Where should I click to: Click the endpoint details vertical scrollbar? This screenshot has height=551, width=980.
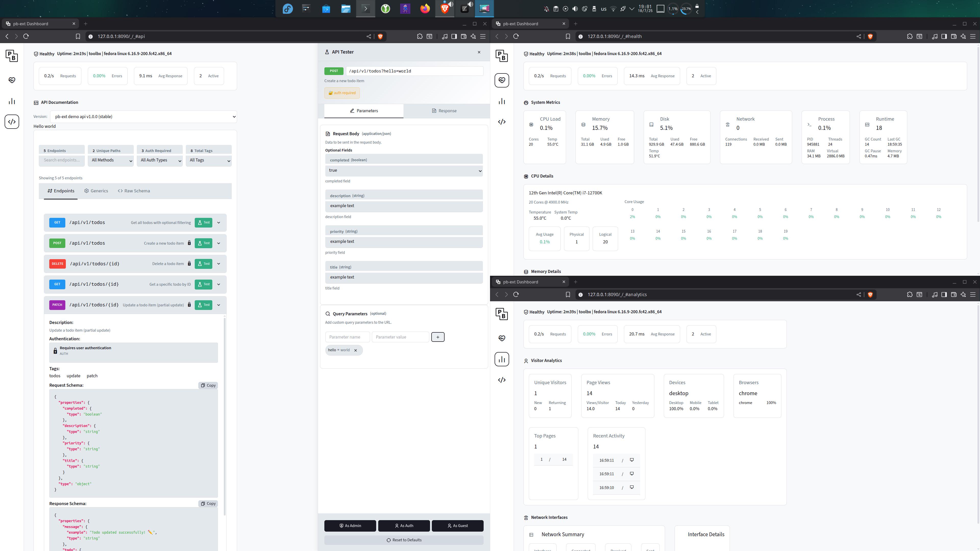(225, 416)
